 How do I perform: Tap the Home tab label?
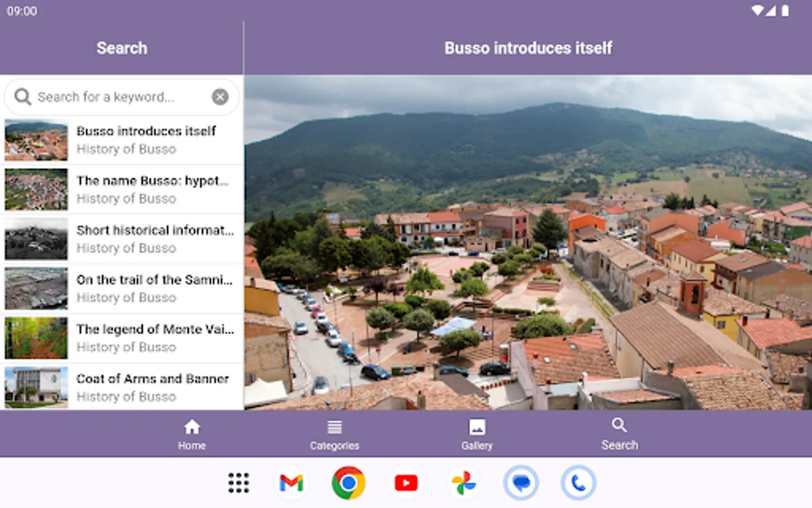pyautogui.click(x=192, y=445)
